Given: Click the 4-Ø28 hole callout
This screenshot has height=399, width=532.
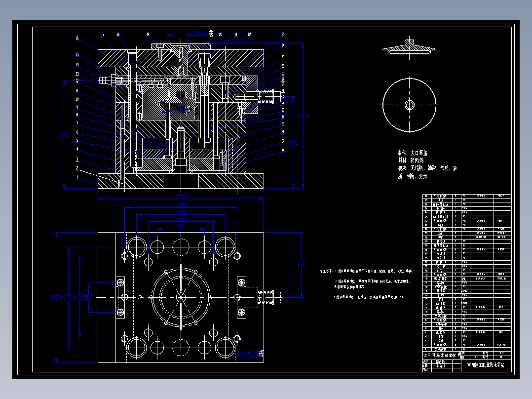Looking at the screenshot, I should click(x=251, y=354).
